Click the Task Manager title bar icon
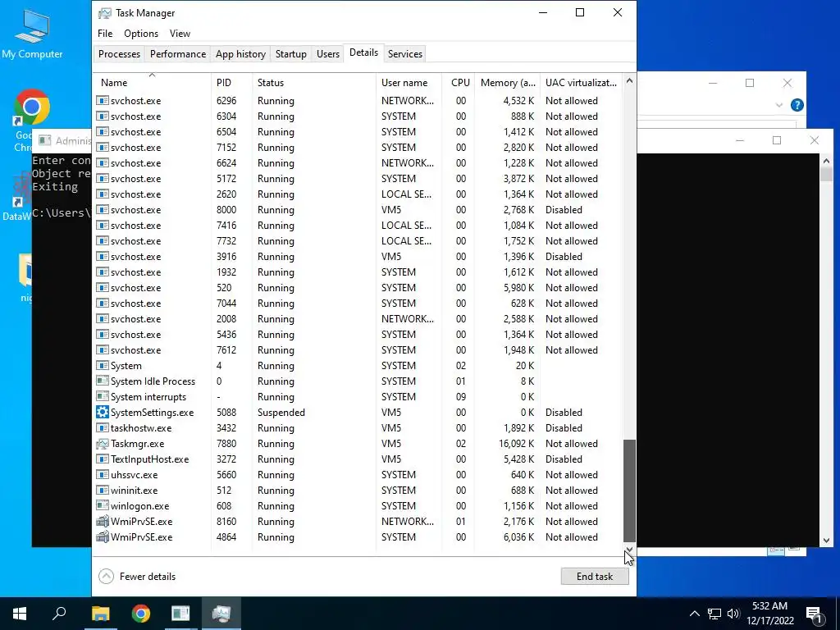This screenshot has width=840, height=630. [x=105, y=13]
